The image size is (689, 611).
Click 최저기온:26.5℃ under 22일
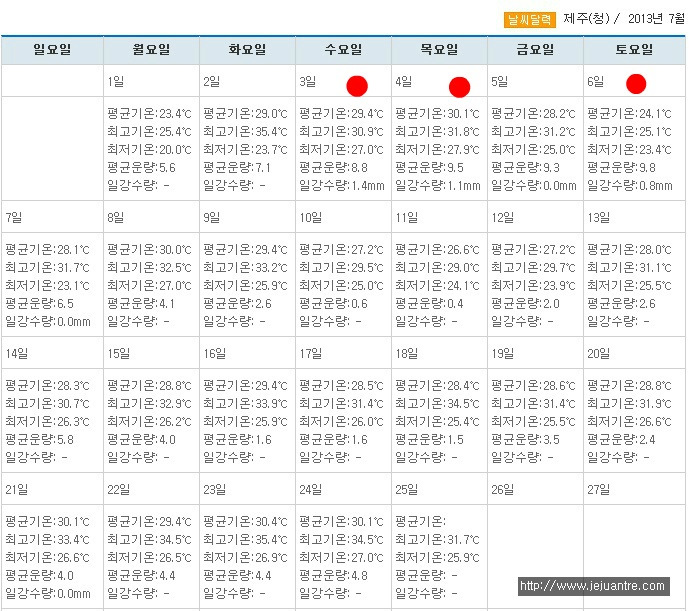pyautogui.click(x=149, y=557)
